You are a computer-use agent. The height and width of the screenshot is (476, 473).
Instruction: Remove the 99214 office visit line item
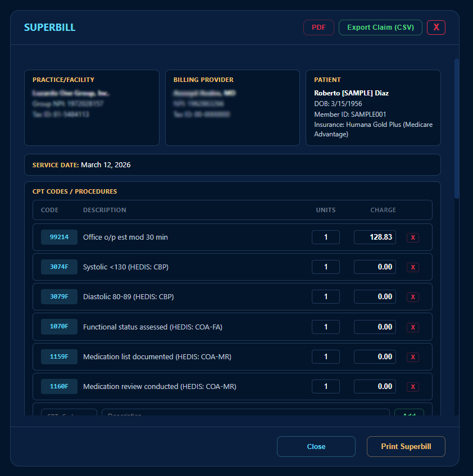(413, 237)
